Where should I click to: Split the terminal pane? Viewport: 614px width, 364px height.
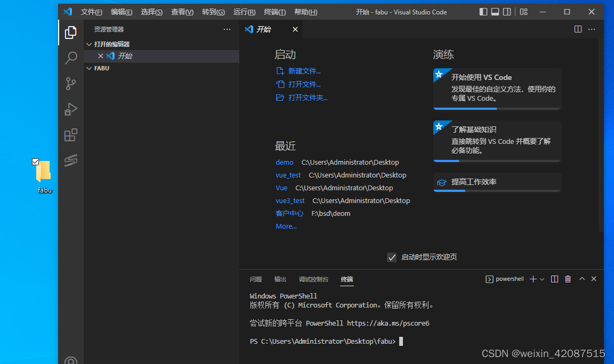(554, 279)
